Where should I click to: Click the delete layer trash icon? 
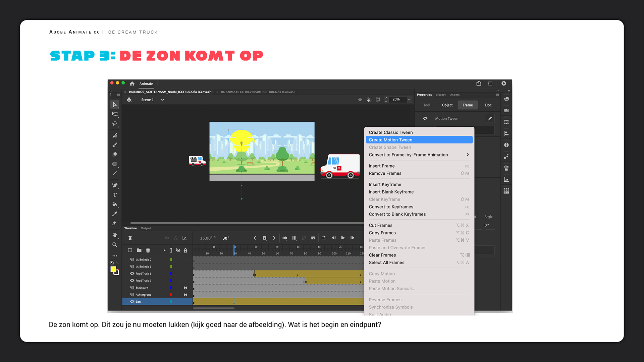tap(148, 250)
